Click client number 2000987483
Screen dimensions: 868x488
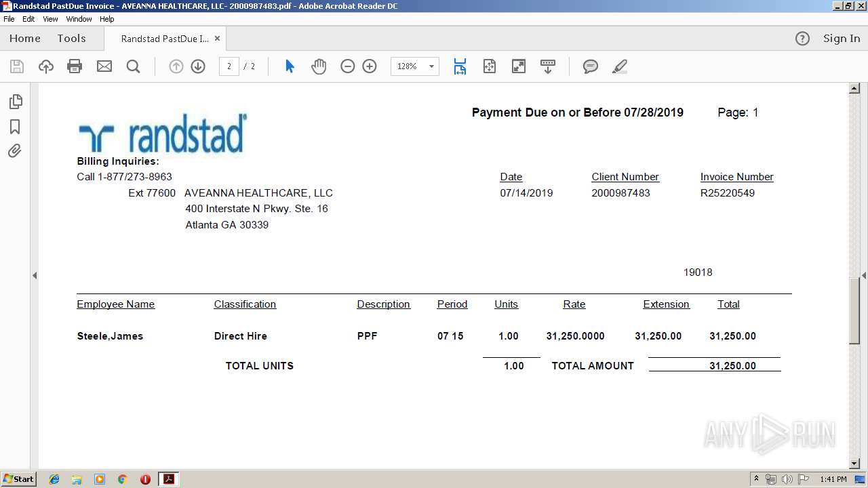point(620,193)
